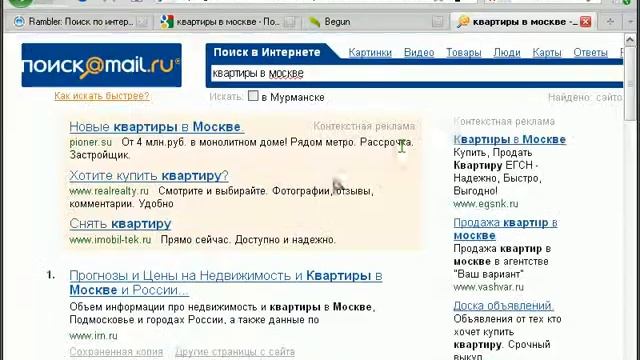
Task: Click in the search query input field
Action: 416,73
